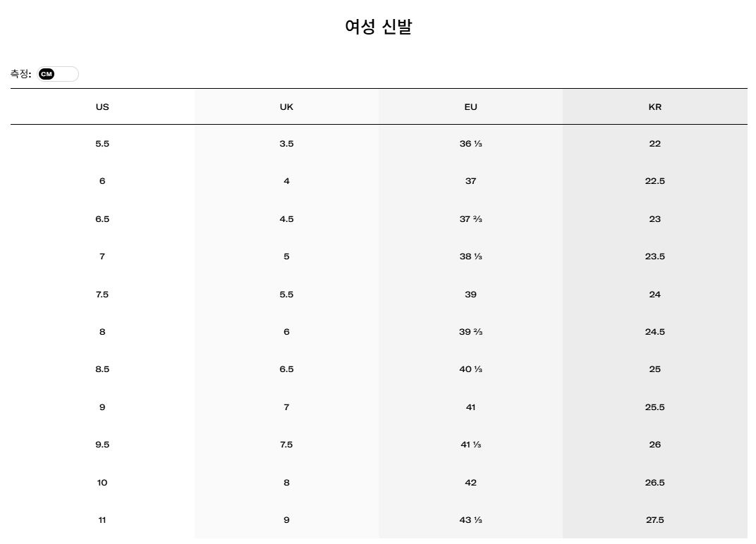Click the UK column header

286,107
